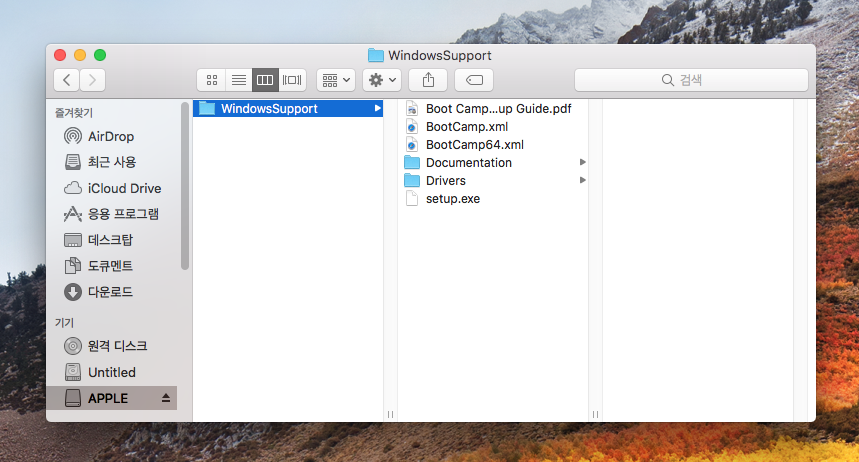Open 다운로드 in the sidebar

coord(112,292)
